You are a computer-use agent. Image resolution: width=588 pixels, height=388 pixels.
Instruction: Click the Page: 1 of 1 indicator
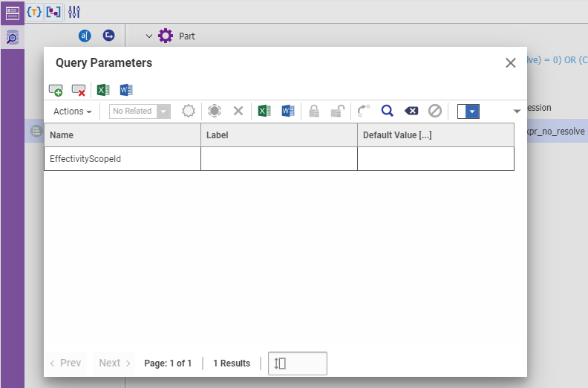tap(168, 363)
